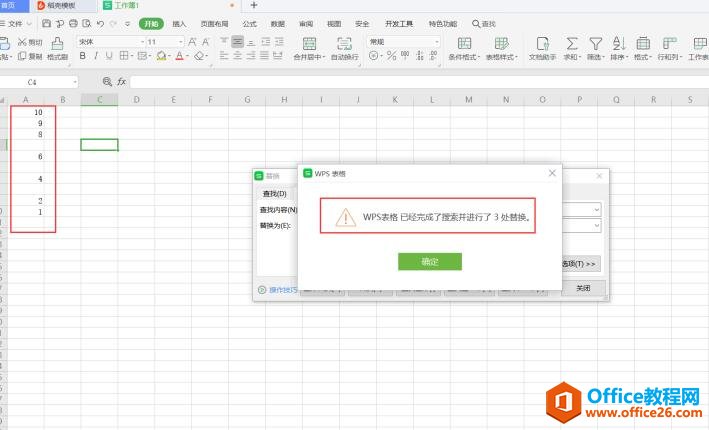Click the 选项(T) >> options button
Viewport: 709px width, 430px height.
581,264
